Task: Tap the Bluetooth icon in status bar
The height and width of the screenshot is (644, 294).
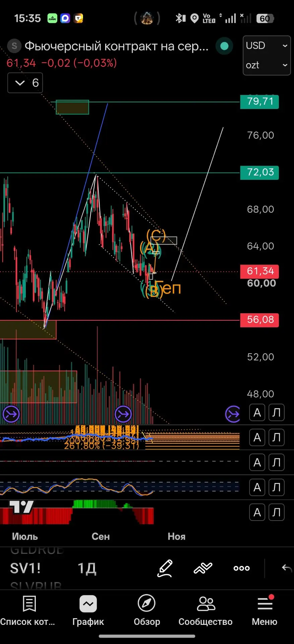Action: tap(180, 18)
